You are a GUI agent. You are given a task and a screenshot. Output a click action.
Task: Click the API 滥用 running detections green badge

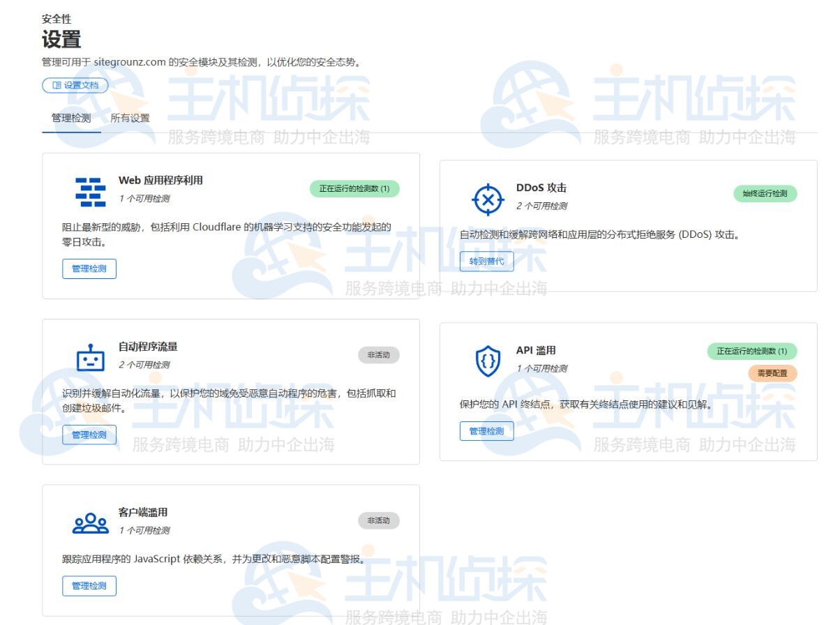point(752,351)
